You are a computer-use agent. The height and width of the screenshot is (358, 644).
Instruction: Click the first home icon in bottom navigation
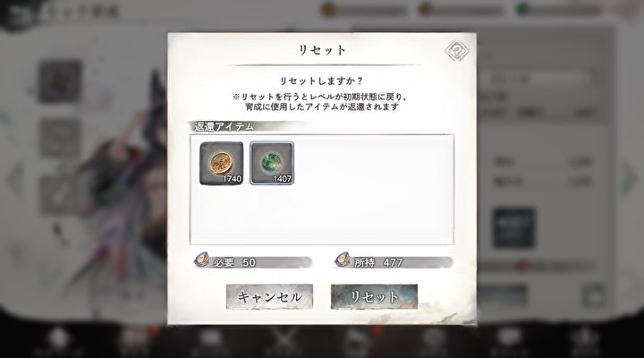(58, 340)
